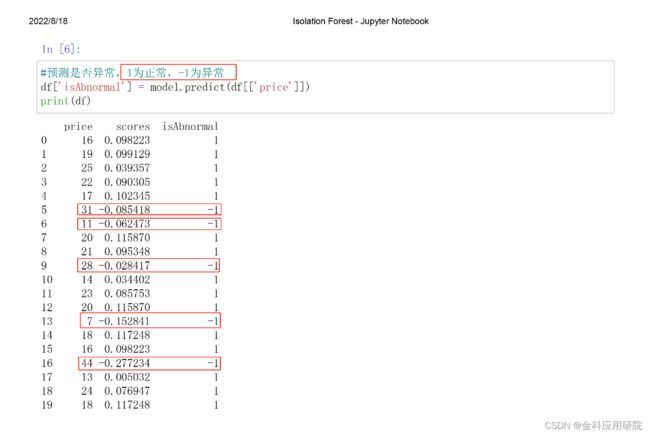Select score 0.034402 in row 10
The width and height of the screenshot is (650, 435).
click(127, 279)
